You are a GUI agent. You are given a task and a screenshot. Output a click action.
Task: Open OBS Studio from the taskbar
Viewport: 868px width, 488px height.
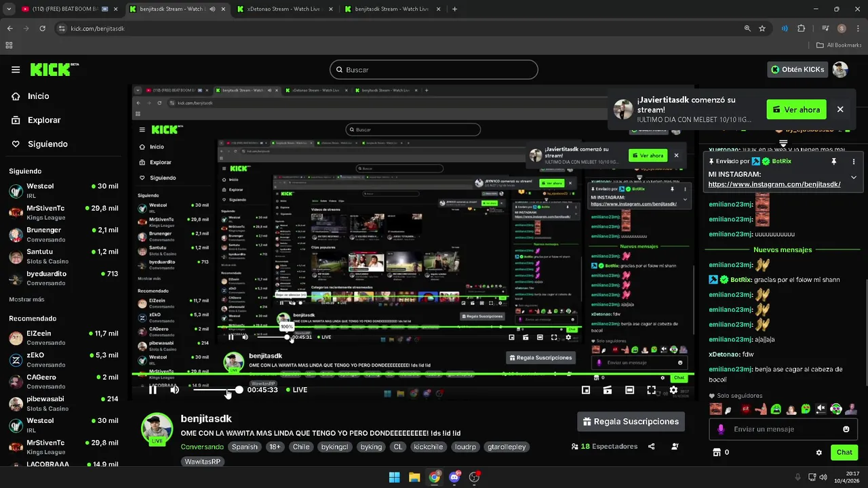[x=474, y=477]
